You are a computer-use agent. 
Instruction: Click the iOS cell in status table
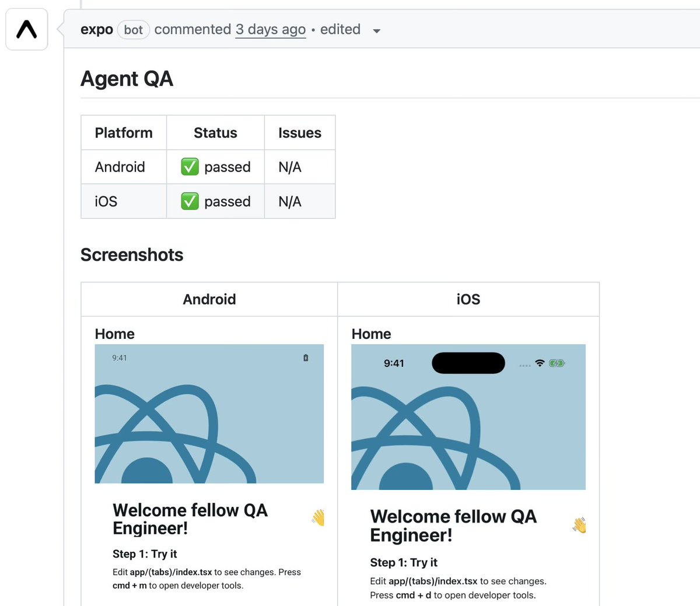point(124,201)
